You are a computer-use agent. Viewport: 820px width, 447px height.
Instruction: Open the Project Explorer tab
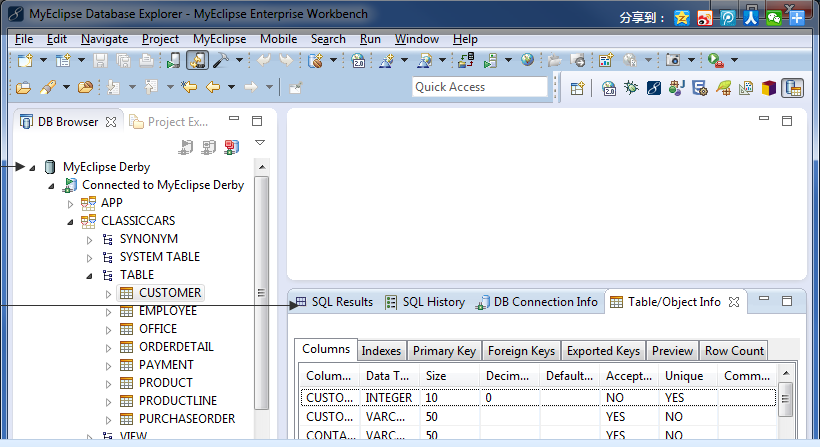pyautogui.click(x=168, y=122)
